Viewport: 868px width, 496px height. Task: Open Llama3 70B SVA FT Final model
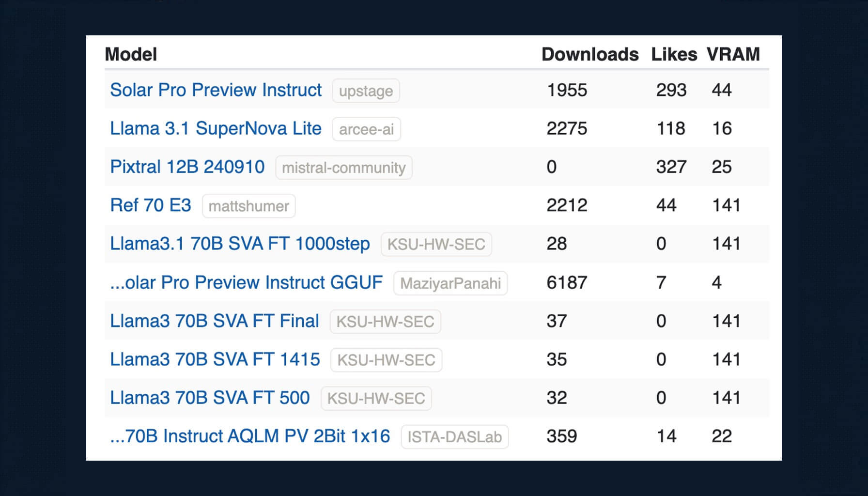214,321
